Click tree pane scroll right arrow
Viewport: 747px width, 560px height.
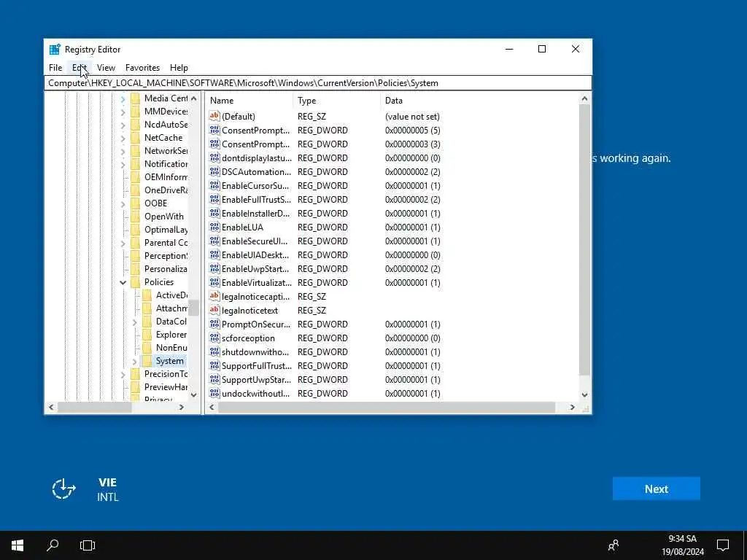[x=182, y=407]
